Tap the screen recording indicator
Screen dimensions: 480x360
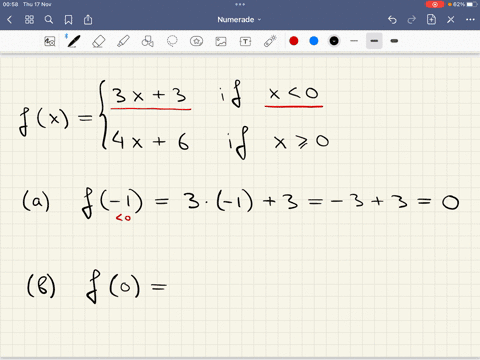pos(435,4)
